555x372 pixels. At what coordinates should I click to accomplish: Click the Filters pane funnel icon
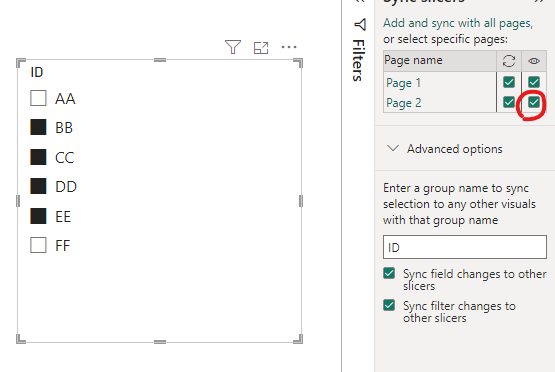tap(360, 24)
